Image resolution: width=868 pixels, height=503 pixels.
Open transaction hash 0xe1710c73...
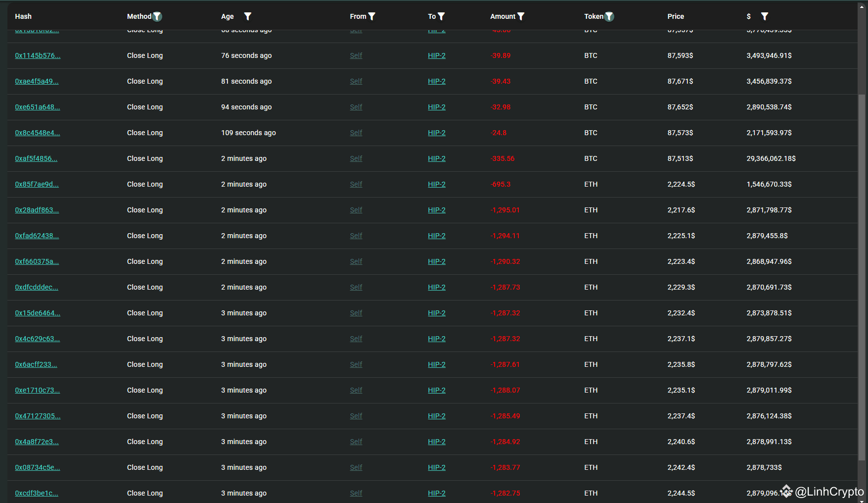(x=38, y=390)
